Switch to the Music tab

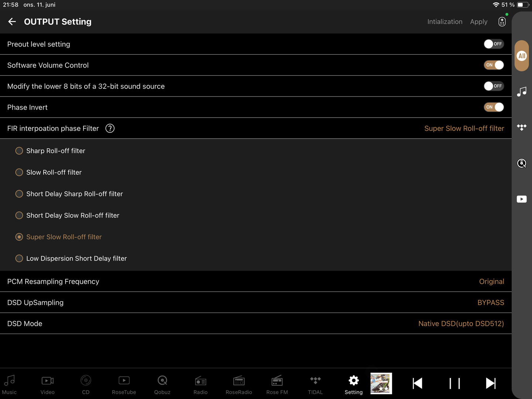9,385
